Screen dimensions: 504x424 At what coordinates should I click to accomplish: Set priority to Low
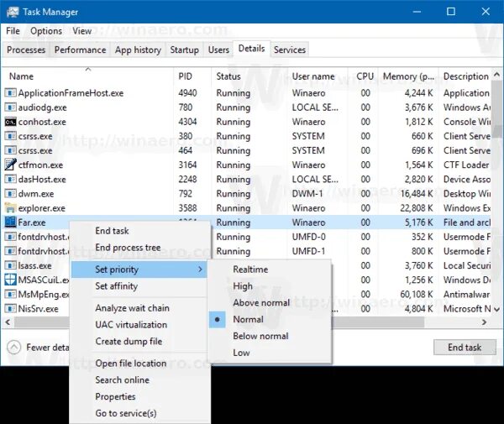tap(270, 353)
